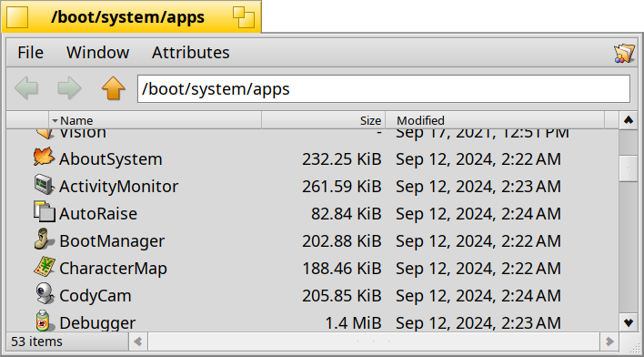This screenshot has height=357, width=644.
Task: Open the File menu
Action: tap(30, 53)
